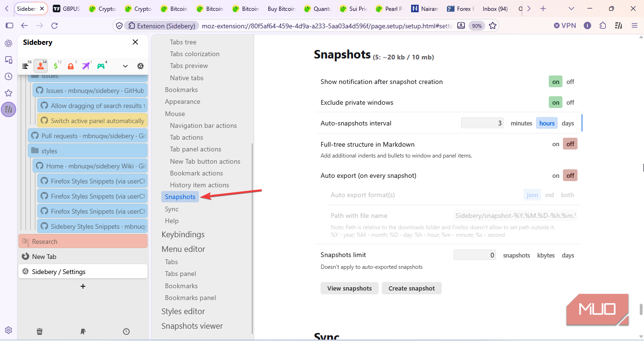
Task: Open the Firefox sidebar history clock icon
Action: coord(8,76)
